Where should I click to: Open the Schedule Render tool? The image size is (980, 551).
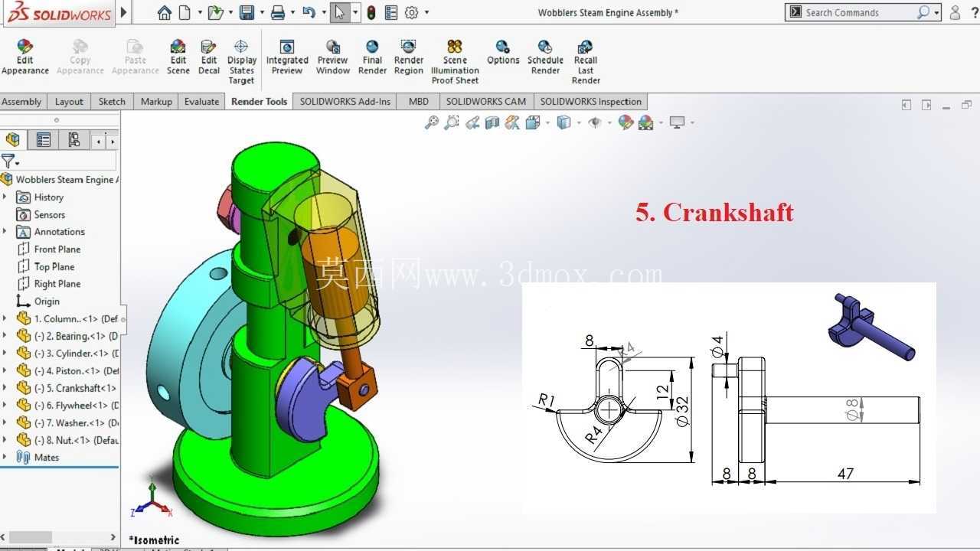(545, 57)
